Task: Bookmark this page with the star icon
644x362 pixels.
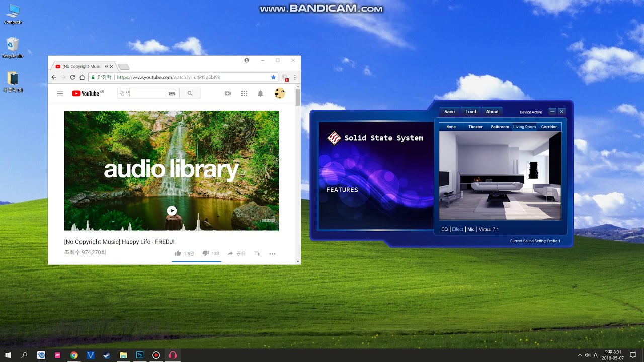Action: [273, 77]
